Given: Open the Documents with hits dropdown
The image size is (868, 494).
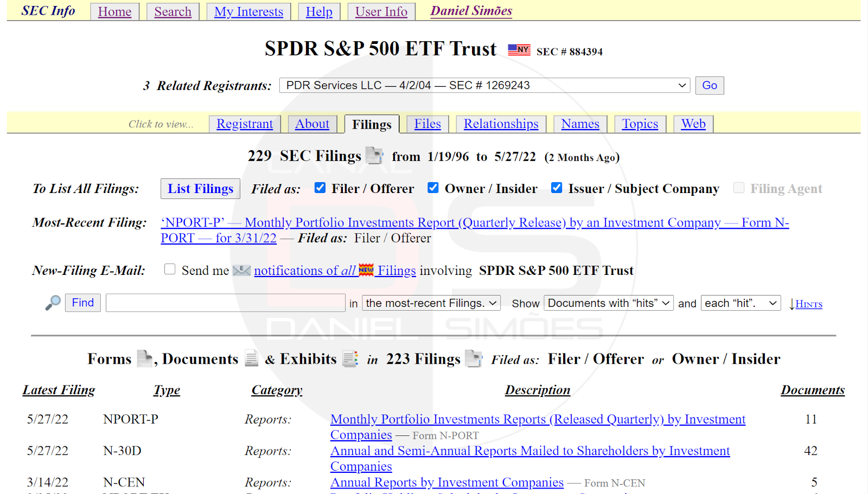Looking at the screenshot, I should 609,303.
